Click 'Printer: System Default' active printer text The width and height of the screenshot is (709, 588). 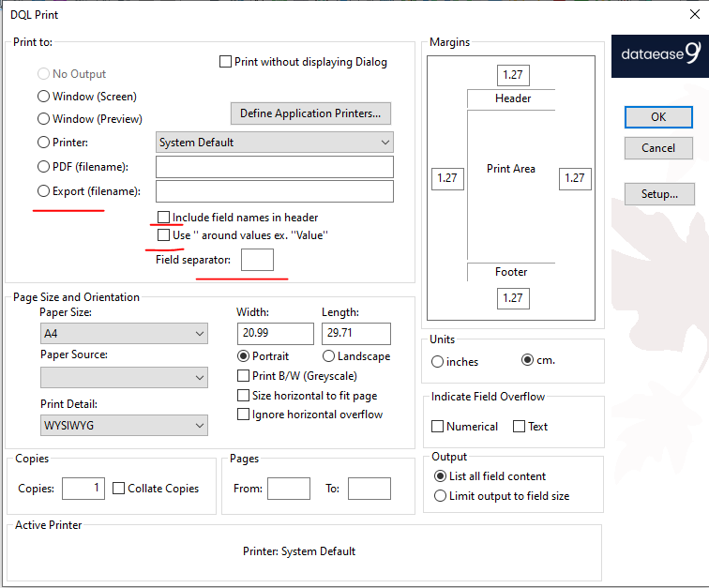299,551
